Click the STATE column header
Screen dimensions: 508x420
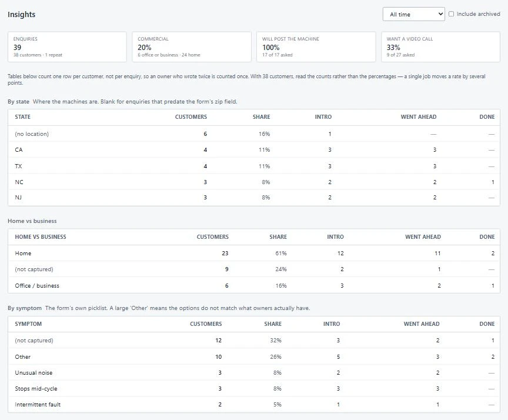[23, 117]
